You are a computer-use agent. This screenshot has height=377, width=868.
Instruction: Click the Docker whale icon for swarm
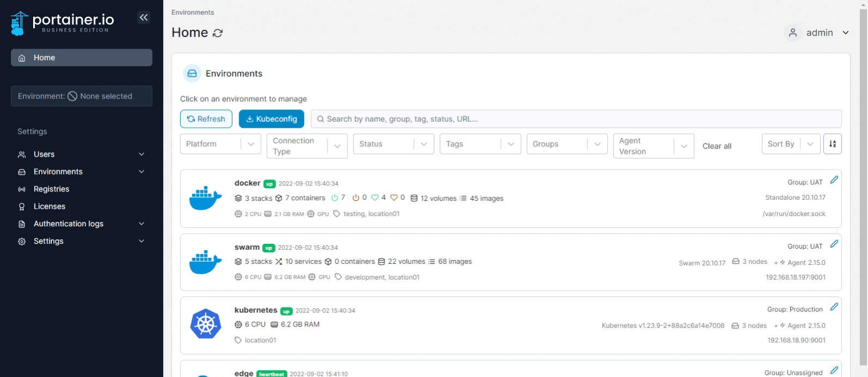pyautogui.click(x=205, y=262)
